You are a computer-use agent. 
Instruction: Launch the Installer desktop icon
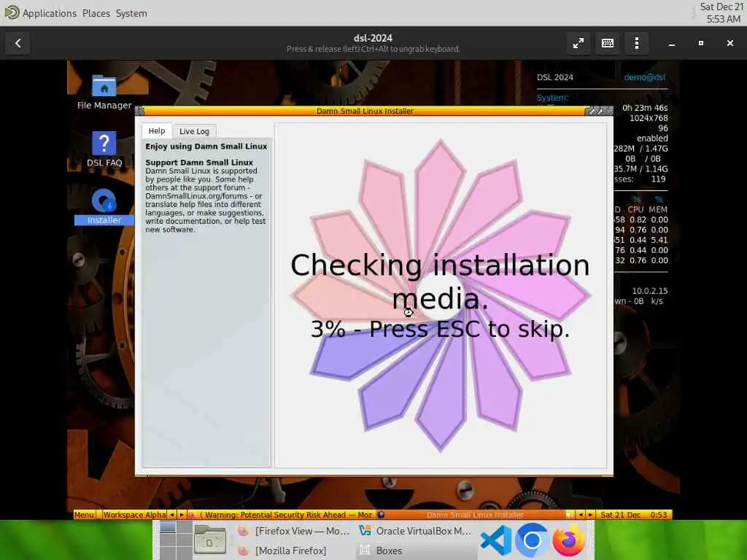(x=104, y=206)
